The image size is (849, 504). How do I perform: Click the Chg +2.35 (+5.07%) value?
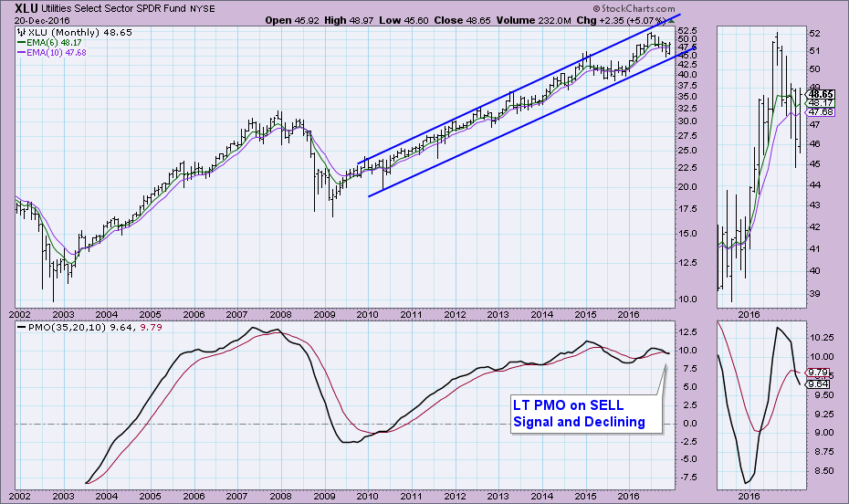click(621, 21)
